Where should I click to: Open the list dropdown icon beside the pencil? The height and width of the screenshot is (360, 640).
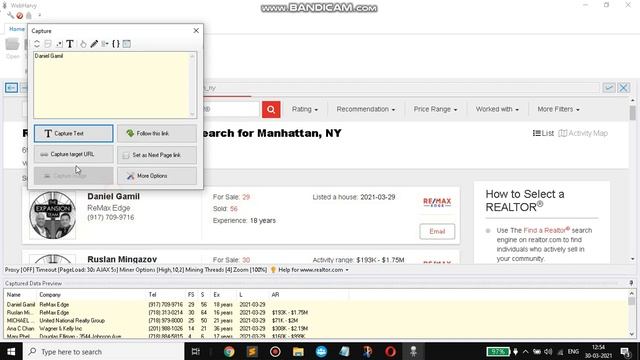tap(105, 44)
